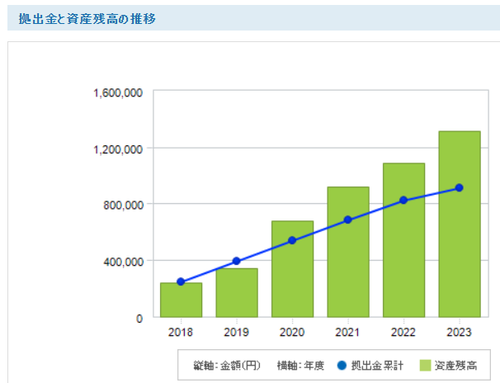
Task: Select the 2023 contribution line data point
Action: [459, 188]
